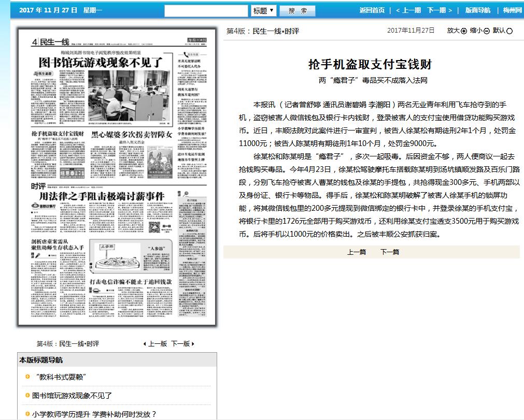Click the 默认 default size circle icon

(x=509, y=31)
